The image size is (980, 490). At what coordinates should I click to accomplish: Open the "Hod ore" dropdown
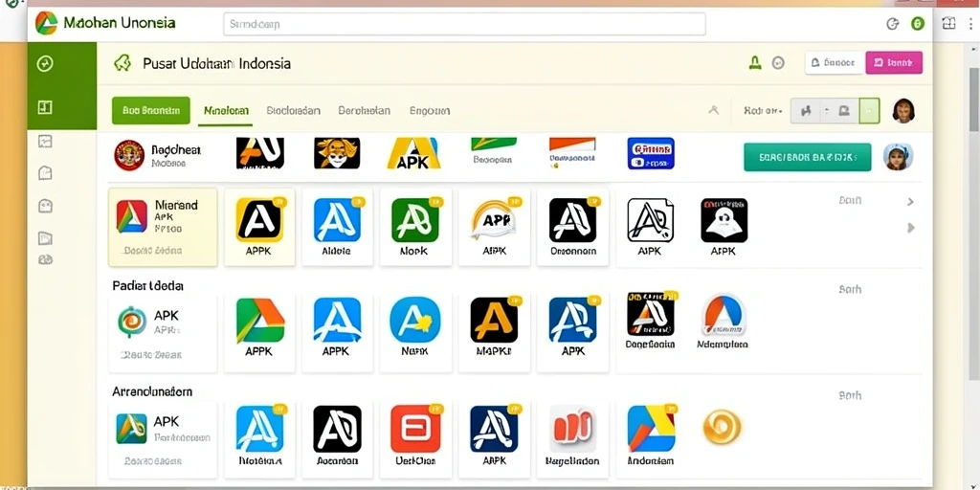(763, 111)
